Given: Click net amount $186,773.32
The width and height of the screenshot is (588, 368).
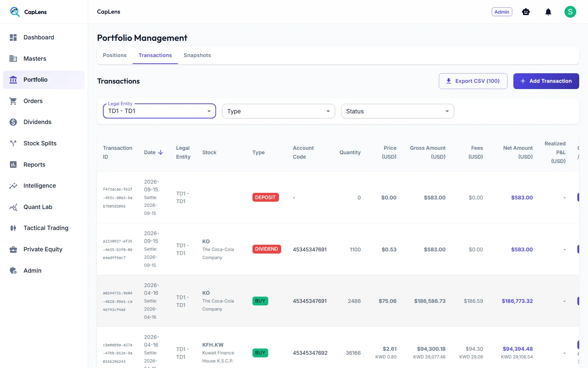Looking at the screenshot, I should pyautogui.click(x=517, y=301).
